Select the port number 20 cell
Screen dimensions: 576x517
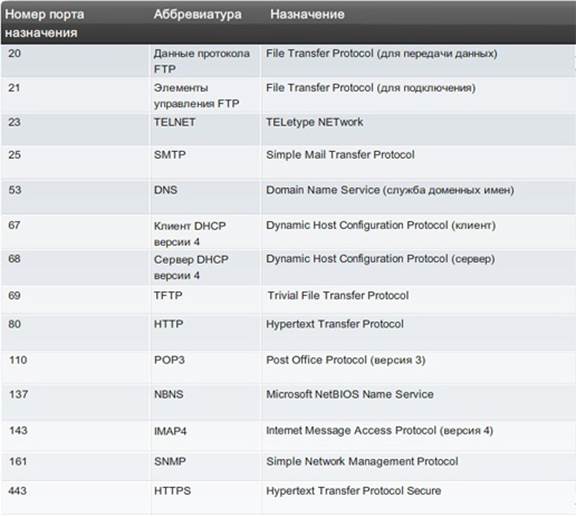pos(75,61)
